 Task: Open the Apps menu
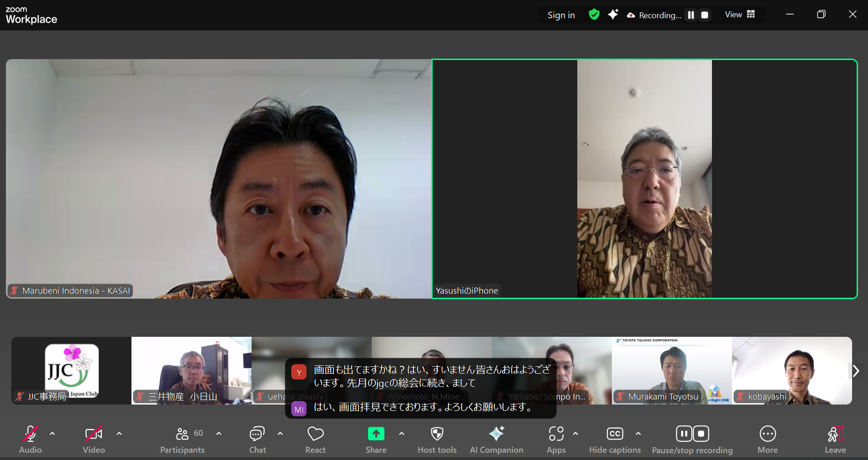(556, 439)
